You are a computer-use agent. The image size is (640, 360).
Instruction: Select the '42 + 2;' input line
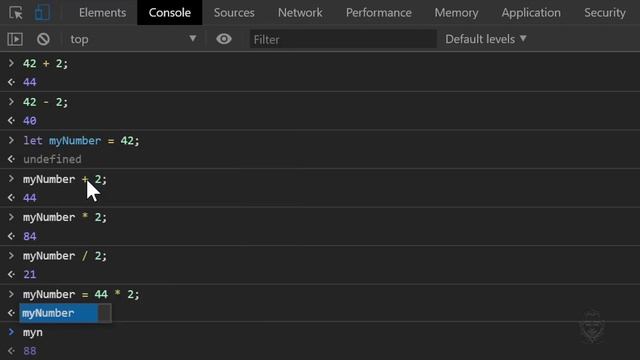45,64
